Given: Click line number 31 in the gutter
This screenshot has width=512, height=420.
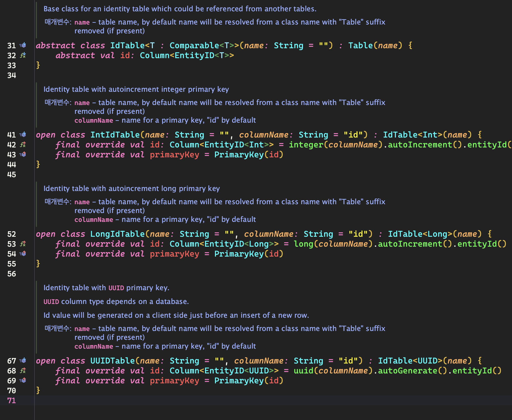Looking at the screenshot, I should coord(12,45).
